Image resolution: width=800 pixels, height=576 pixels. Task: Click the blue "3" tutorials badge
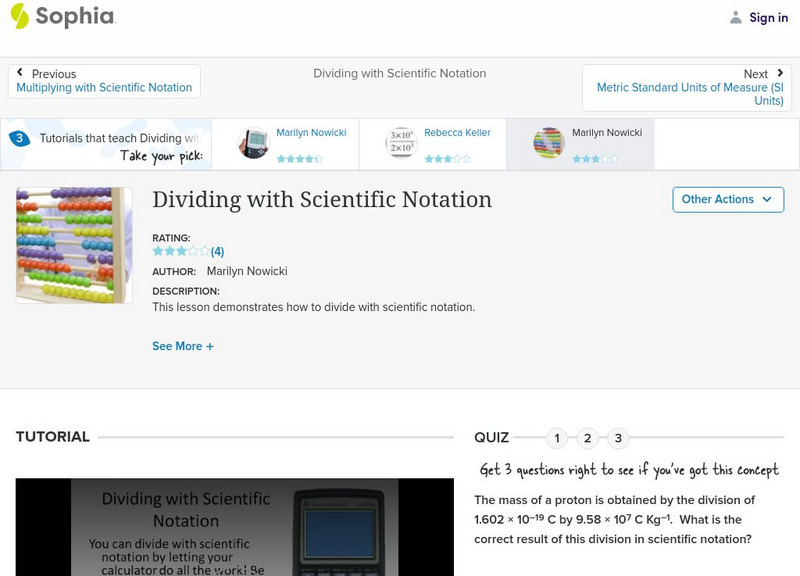pyautogui.click(x=22, y=136)
